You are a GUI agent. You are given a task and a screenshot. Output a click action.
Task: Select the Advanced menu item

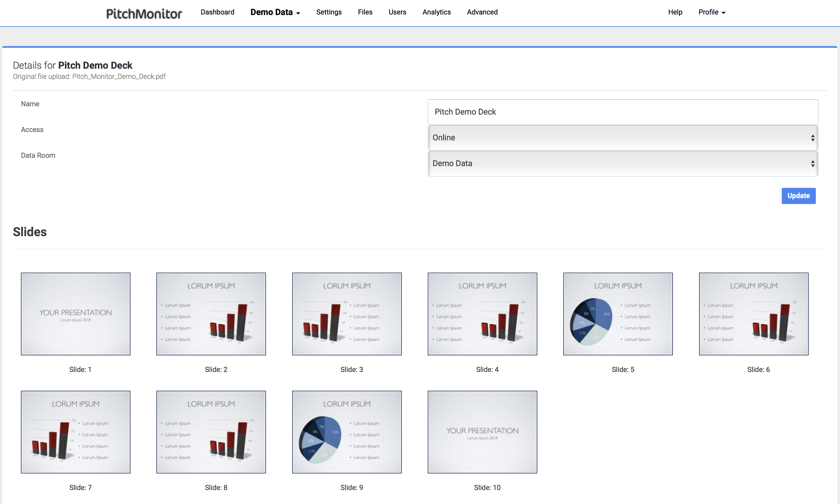point(482,12)
